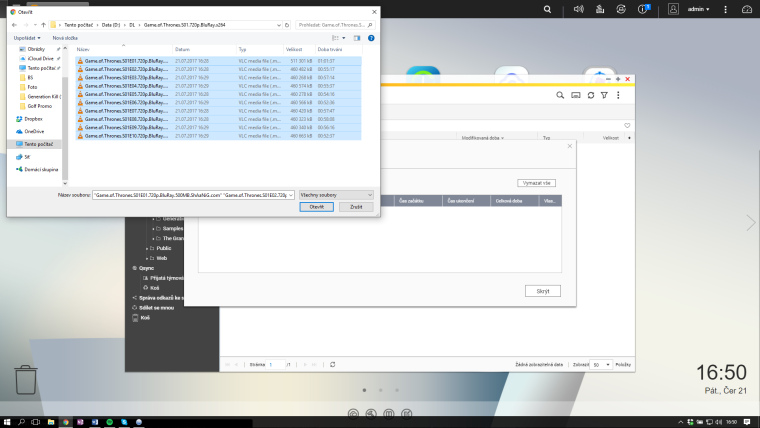Screen dimensions: 760x428
Task: Open the 'Všechny soubory' file type dropdown
Action: click(x=335, y=195)
